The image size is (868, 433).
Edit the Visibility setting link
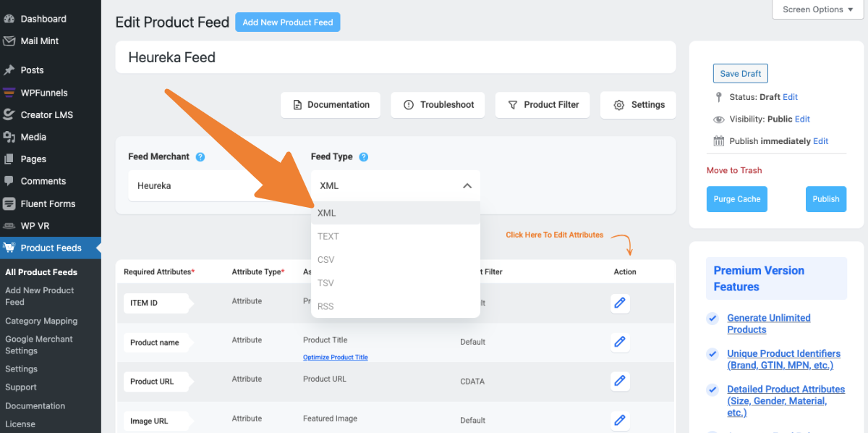click(x=802, y=119)
